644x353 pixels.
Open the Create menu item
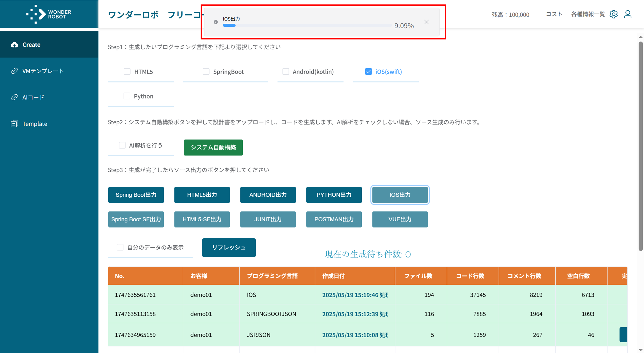tap(49, 44)
